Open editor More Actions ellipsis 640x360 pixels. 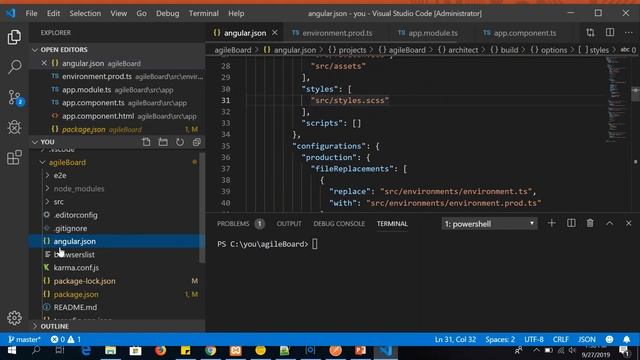[x=629, y=33]
